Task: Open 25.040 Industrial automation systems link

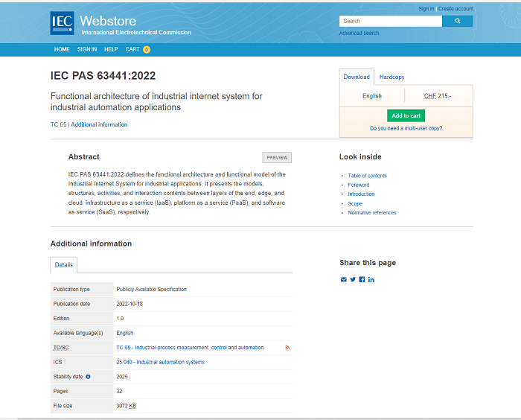Action: (161, 362)
